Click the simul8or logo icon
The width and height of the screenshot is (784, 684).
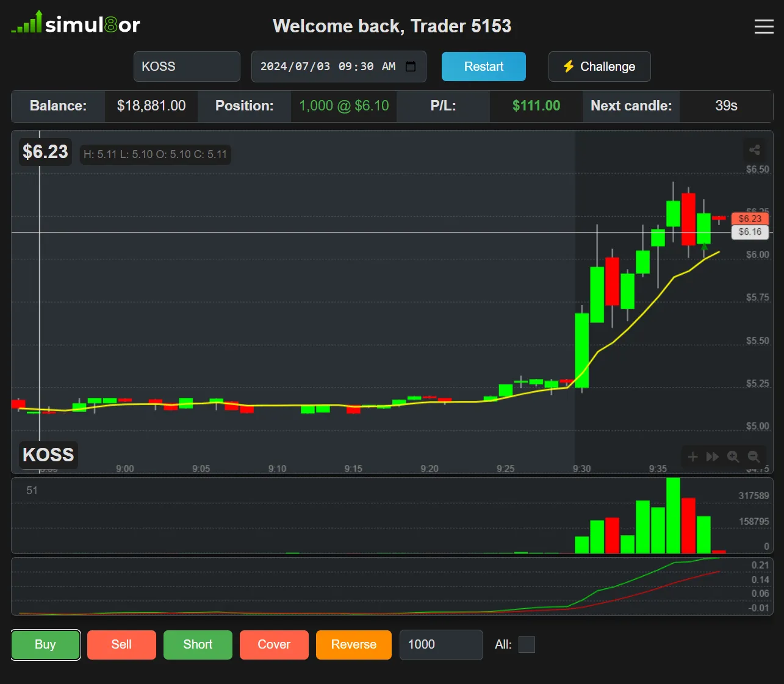[26, 23]
